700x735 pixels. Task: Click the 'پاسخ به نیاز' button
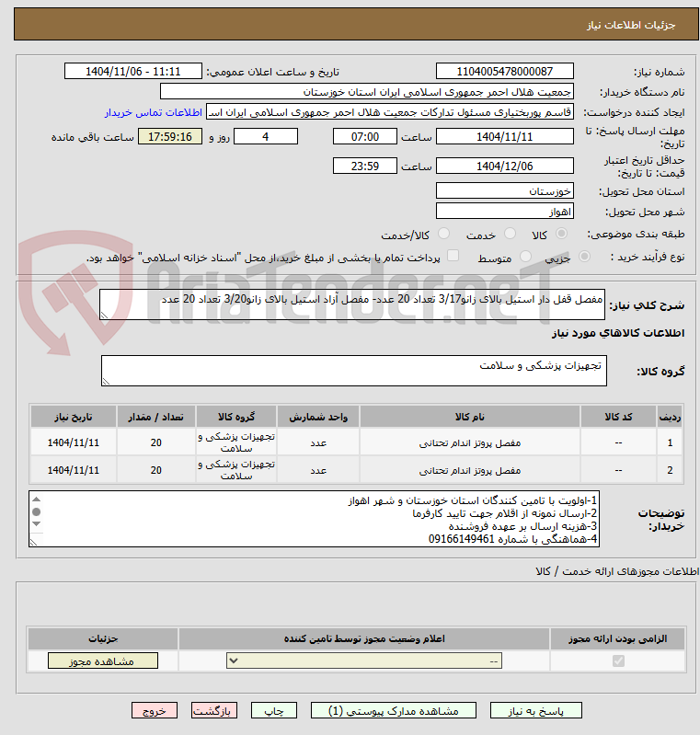(536, 711)
